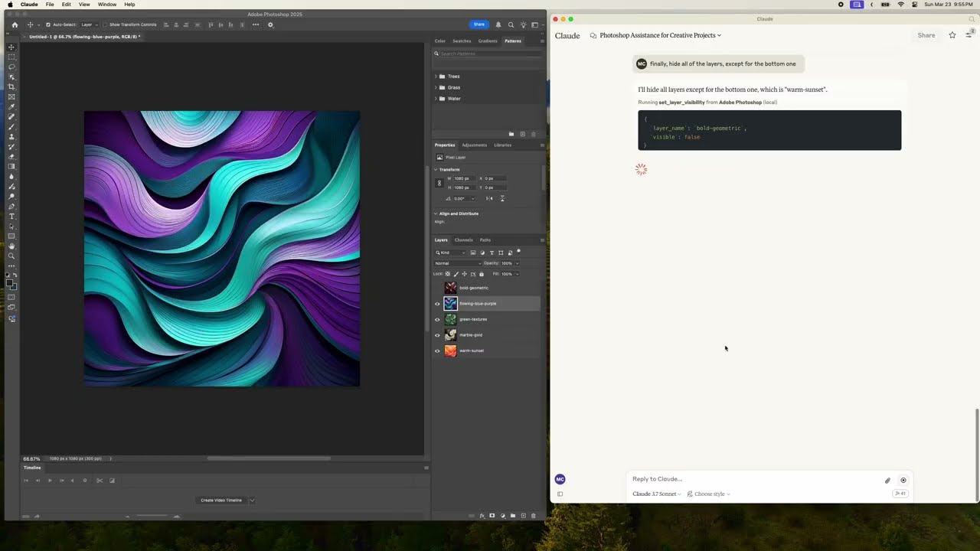This screenshot has height=551, width=980.
Task: Open the Window menu
Action: pyautogui.click(x=107, y=5)
